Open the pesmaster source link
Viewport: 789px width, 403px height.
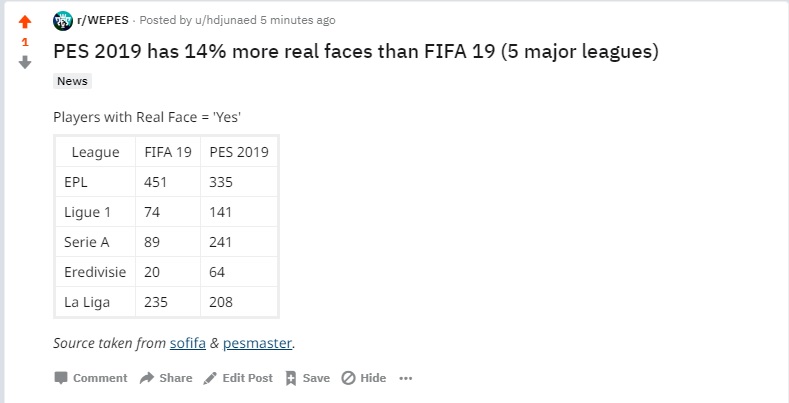click(257, 343)
